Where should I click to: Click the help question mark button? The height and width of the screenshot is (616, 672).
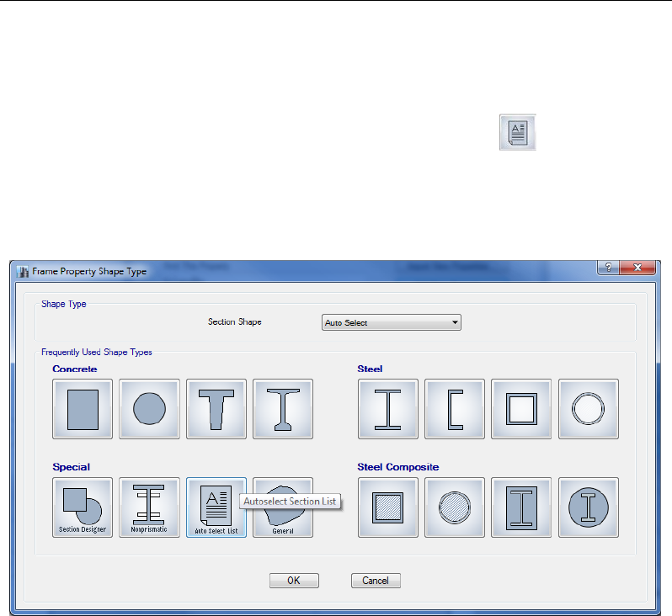608,268
